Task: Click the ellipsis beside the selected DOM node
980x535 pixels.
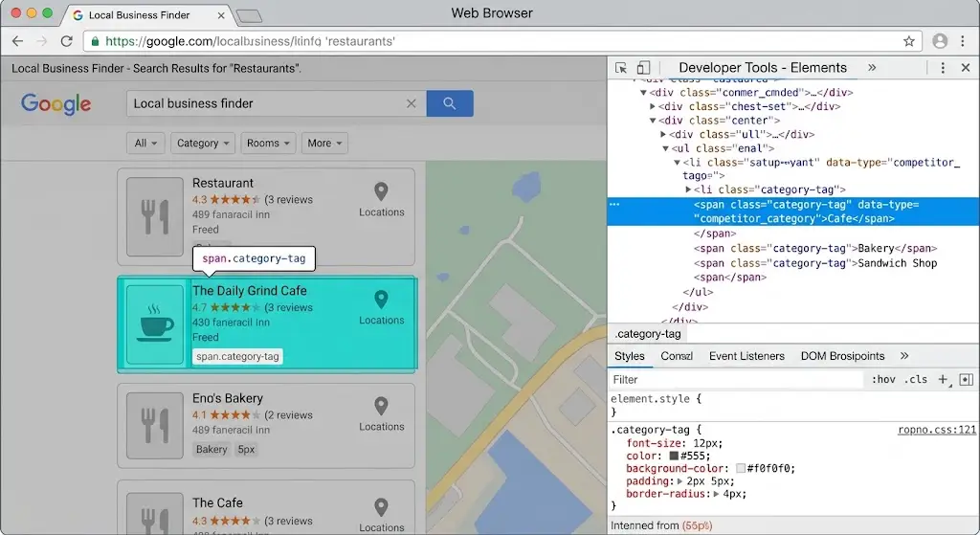Action: tap(614, 205)
